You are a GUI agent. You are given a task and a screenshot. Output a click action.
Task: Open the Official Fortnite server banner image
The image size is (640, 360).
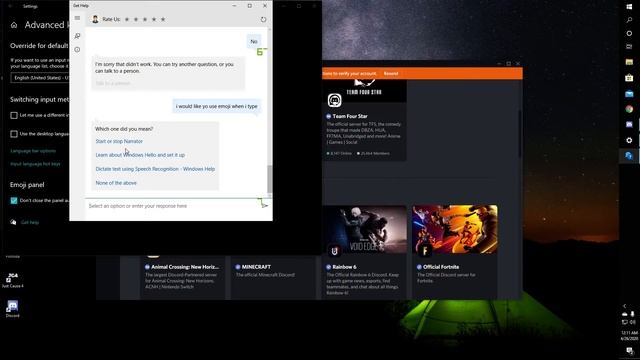click(x=455, y=230)
